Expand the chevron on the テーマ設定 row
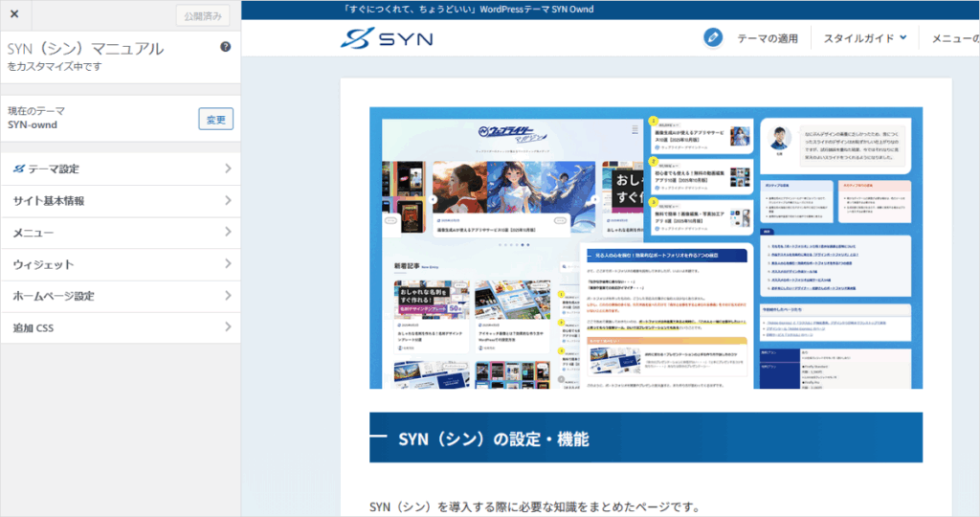The image size is (980, 517). pos(228,169)
